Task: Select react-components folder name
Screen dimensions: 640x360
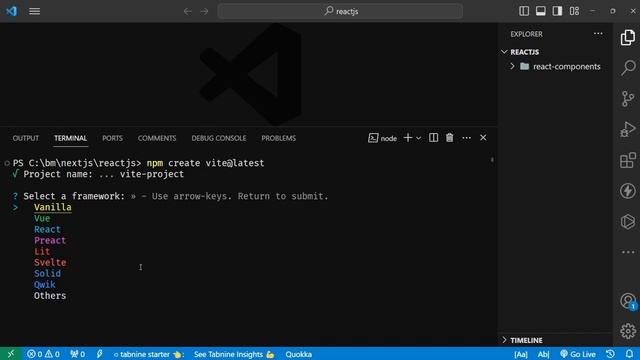Action: [x=567, y=67]
